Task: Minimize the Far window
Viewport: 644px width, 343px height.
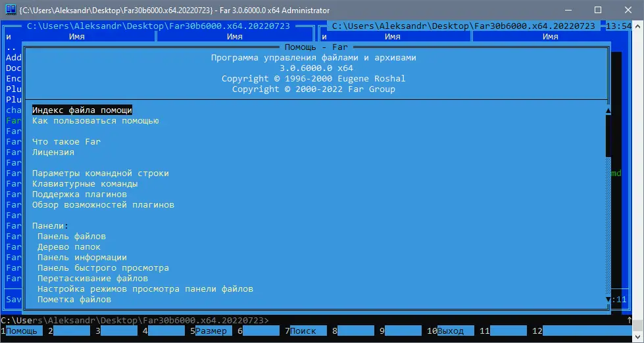Action: coord(569,10)
